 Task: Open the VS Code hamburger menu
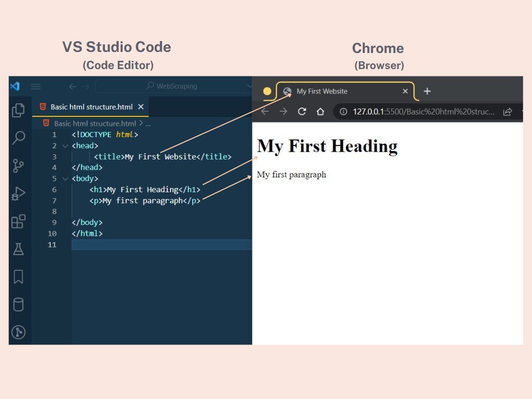point(35,86)
